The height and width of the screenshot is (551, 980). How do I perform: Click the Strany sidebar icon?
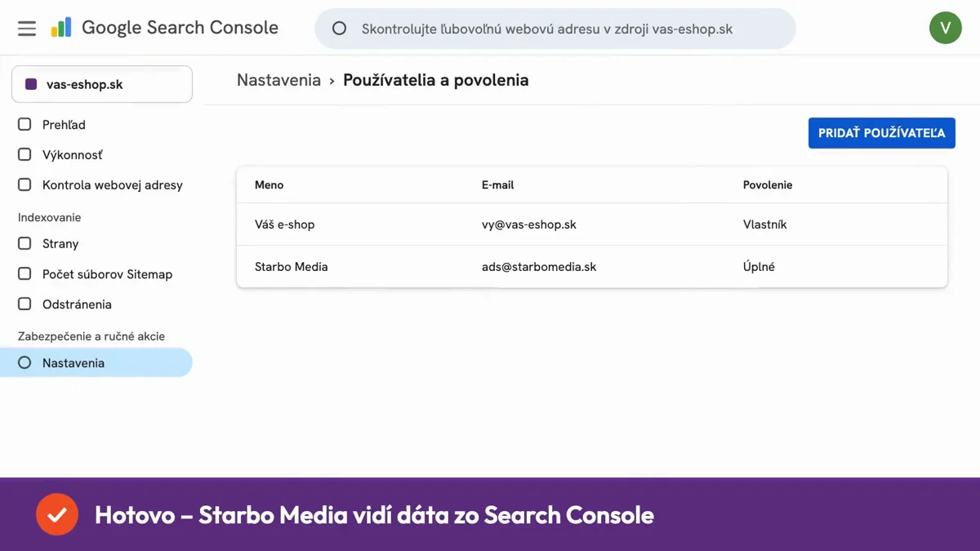coord(24,243)
